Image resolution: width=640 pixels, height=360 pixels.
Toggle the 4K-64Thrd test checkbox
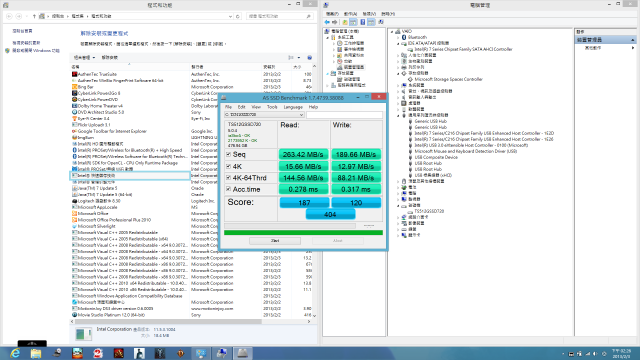point(229,178)
